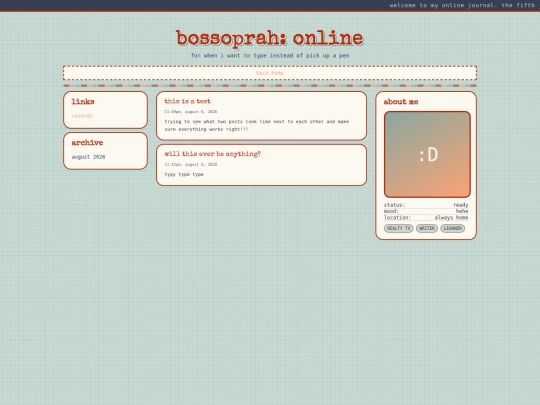Click the 'typy type type' post body
This screenshot has height=405, width=540.
184,175
